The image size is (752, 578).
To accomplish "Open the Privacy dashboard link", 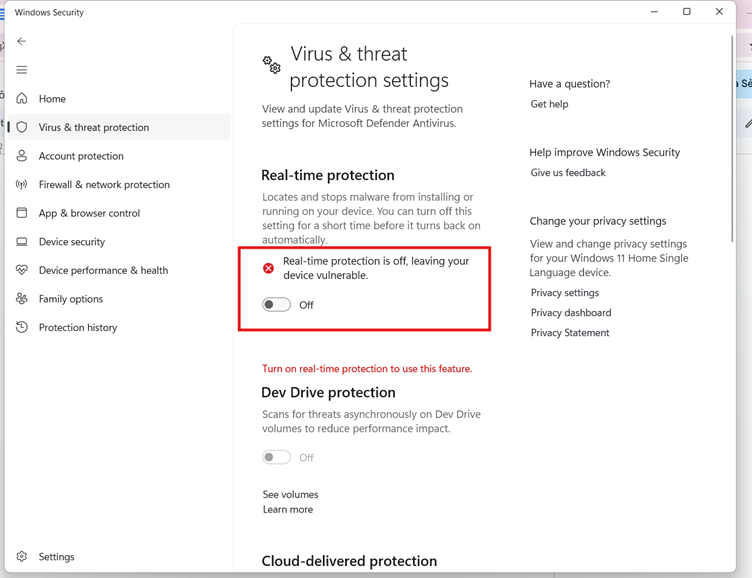I will click(571, 313).
